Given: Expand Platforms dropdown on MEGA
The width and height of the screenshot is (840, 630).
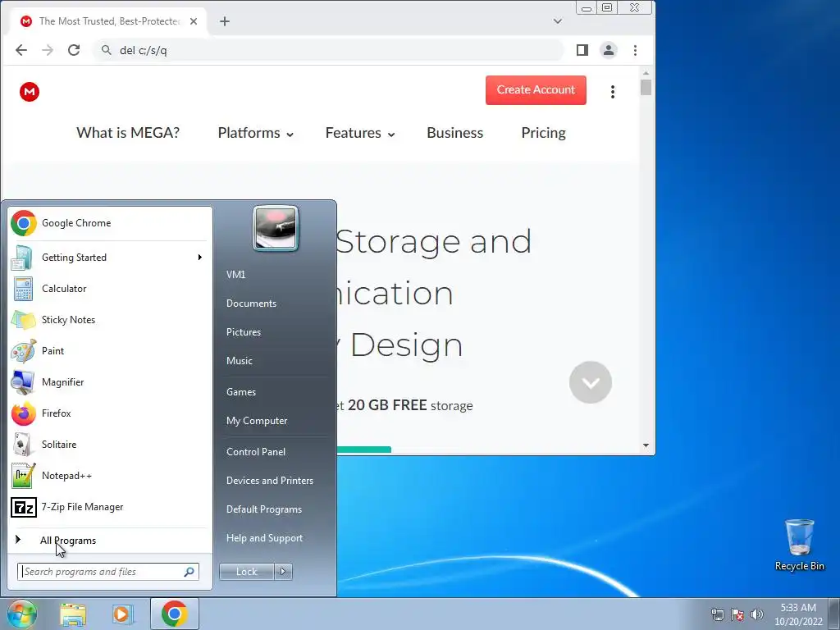Looking at the screenshot, I should coord(256,133).
